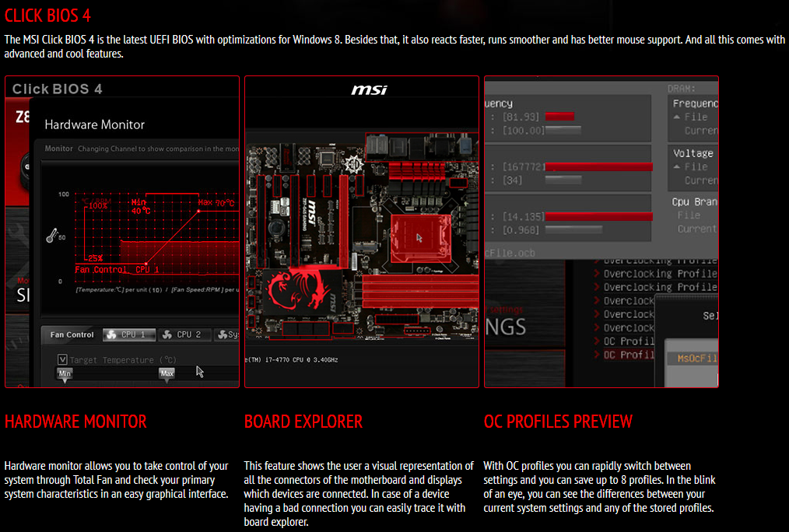Open the Hardware Monitor screenshot thumbnail
The width and height of the screenshot is (789, 532).
pos(122,232)
